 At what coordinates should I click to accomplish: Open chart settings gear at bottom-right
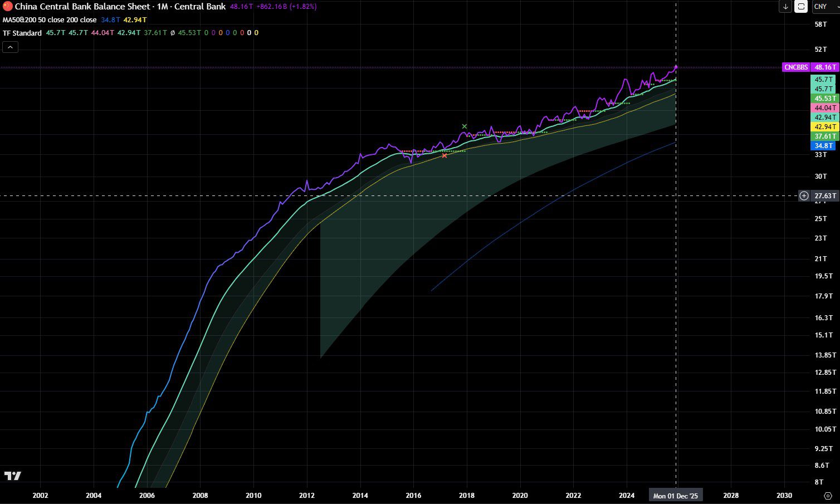[x=828, y=496]
